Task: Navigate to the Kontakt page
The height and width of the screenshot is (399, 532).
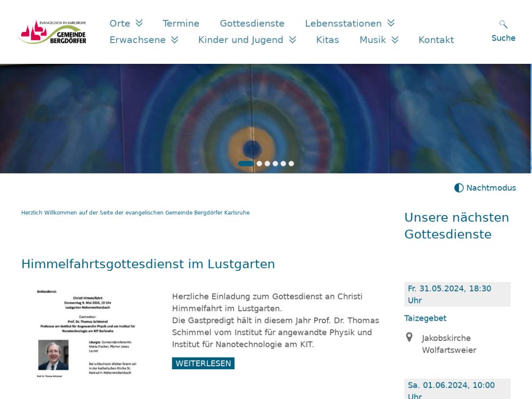Action: 436,40
